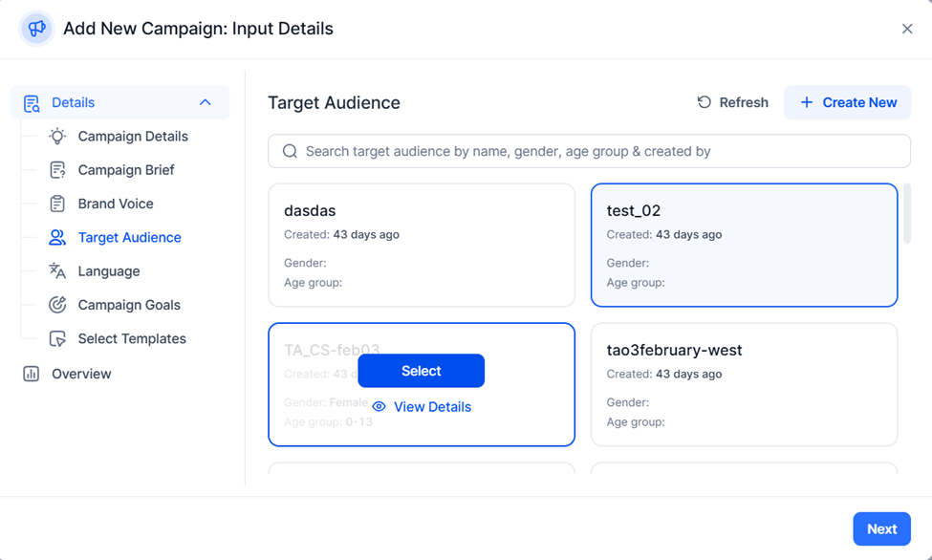Go to Campaign Details step
The height and width of the screenshot is (560, 932).
click(133, 136)
